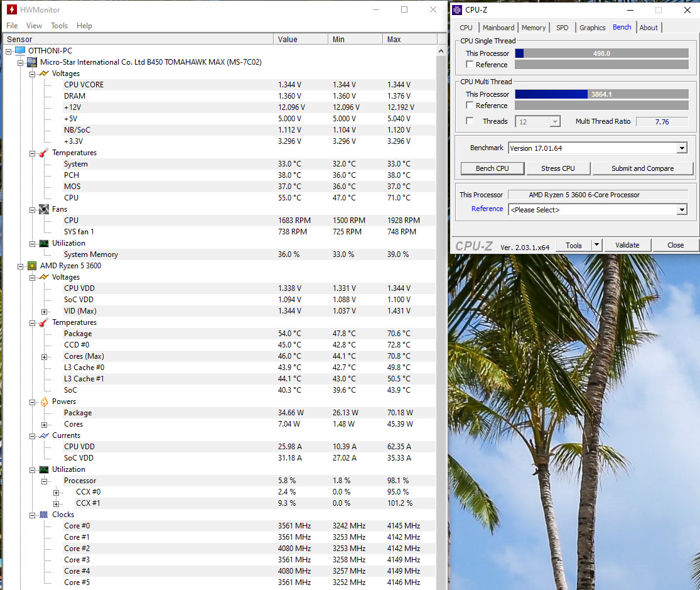The image size is (700, 590).
Task: Enable the Threads checkbox in CPU-Z
Action: [x=470, y=121]
